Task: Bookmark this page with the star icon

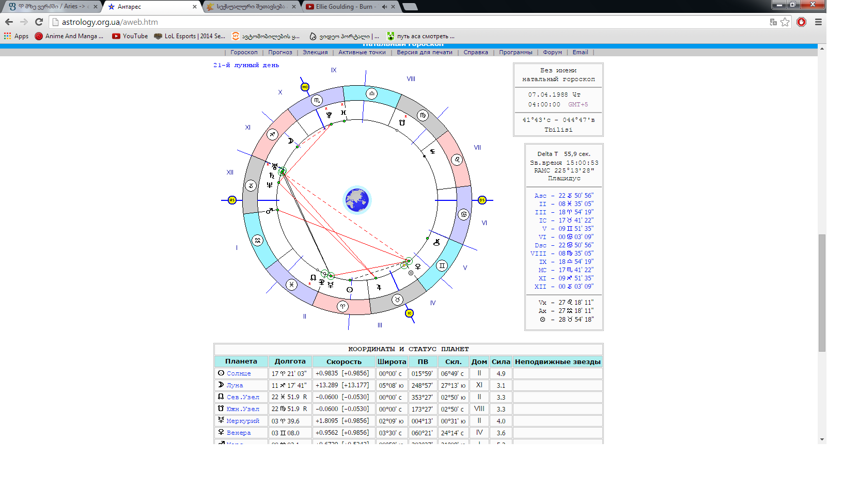Action: 785,22
